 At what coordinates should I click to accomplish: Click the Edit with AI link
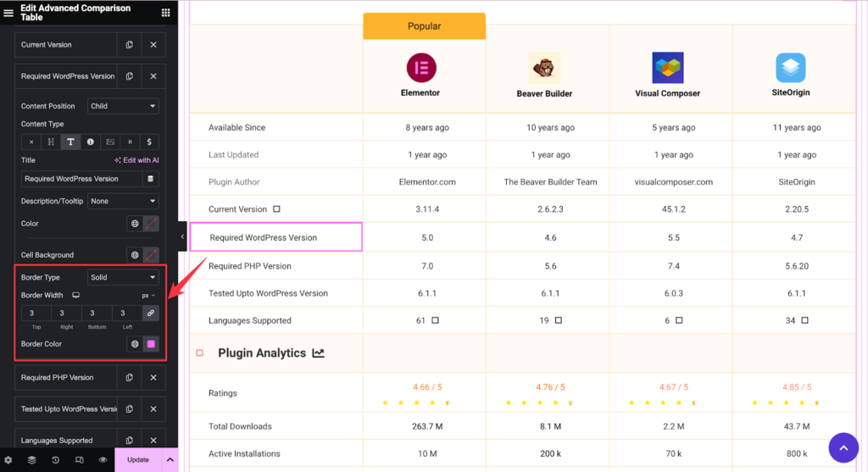tap(136, 160)
